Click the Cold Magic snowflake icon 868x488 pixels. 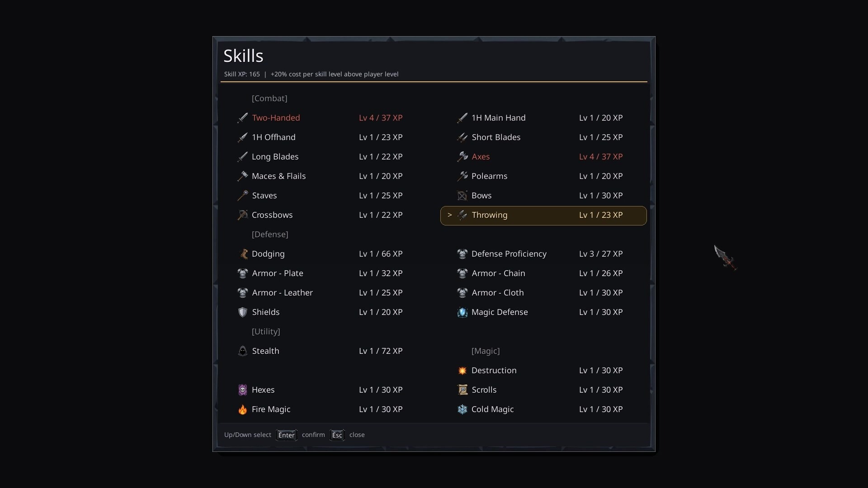pyautogui.click(x=462, y=409)
